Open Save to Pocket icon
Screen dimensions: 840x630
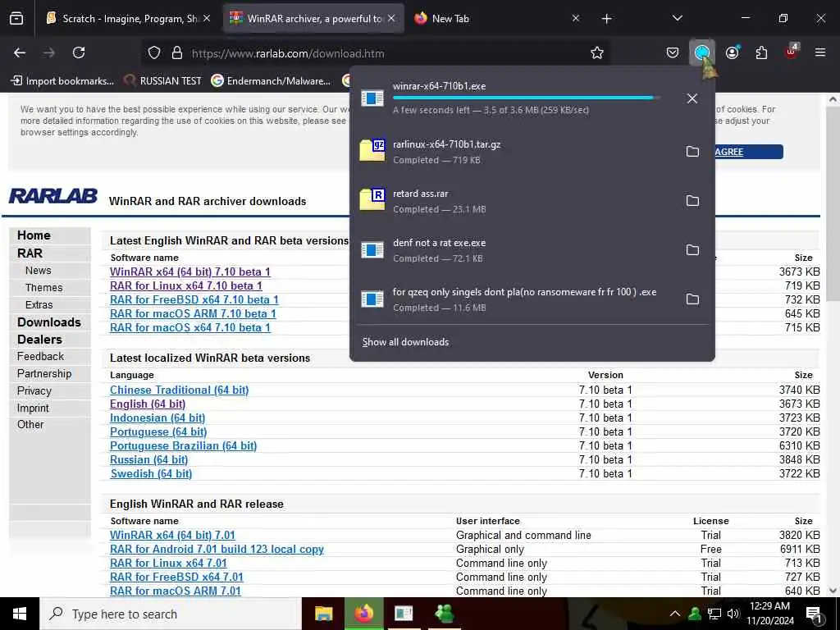click(673, 53)
